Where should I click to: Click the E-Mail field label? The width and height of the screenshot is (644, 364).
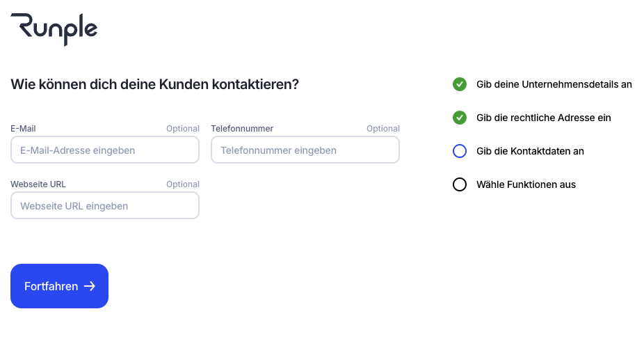23,129
